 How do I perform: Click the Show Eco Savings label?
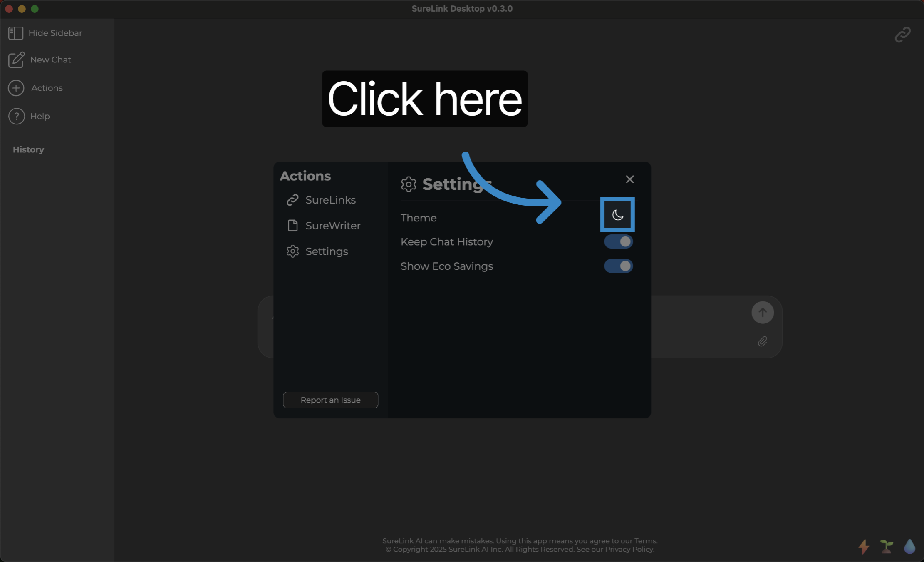click(447, 266)
